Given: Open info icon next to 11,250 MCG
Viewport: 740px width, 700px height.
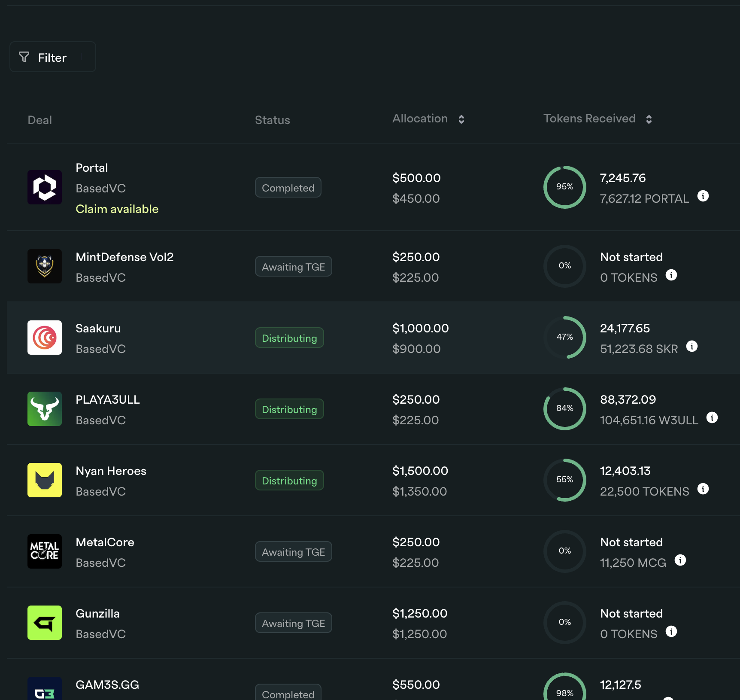Looking at the screenshot, I should click(680, 560).
